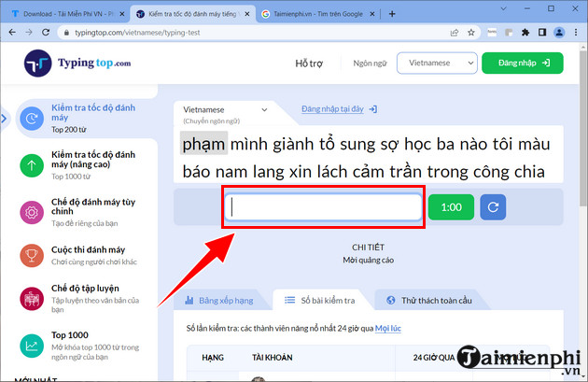This screenshot has height=382, width=588.
Task: Expand the left sidebar chevron arrow
Action: point(4,119)
